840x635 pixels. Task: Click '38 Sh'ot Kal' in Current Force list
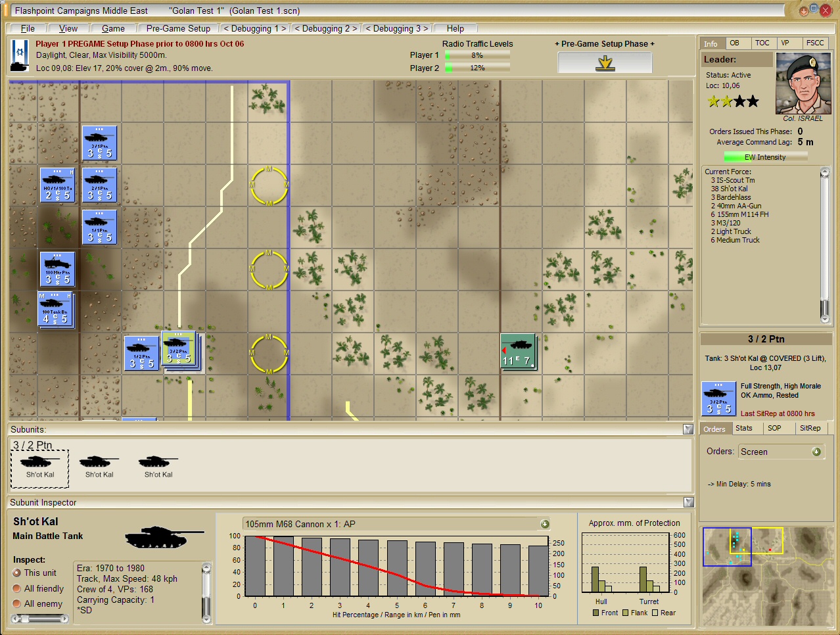click(x=730, y=189)
